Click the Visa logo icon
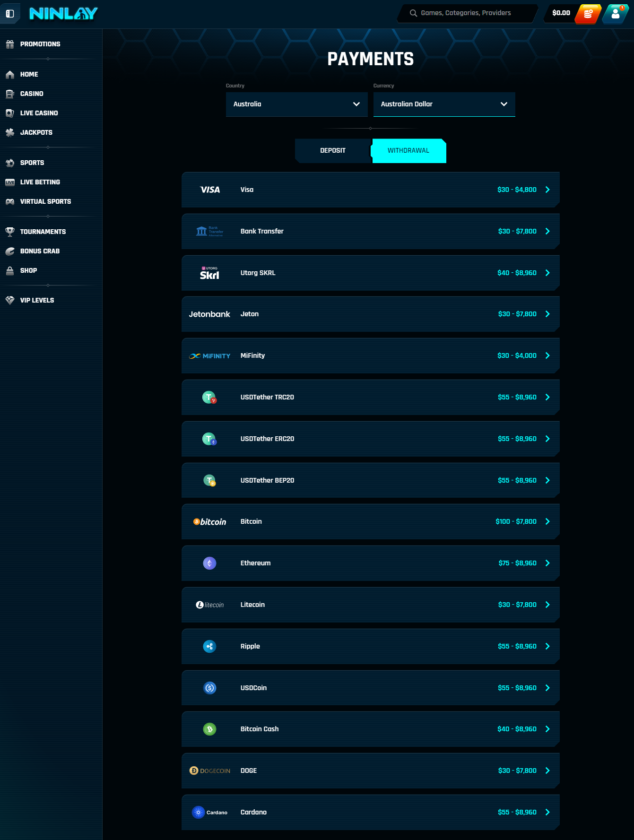This screenshot has height=840, width=634. [x=210, y=190]
